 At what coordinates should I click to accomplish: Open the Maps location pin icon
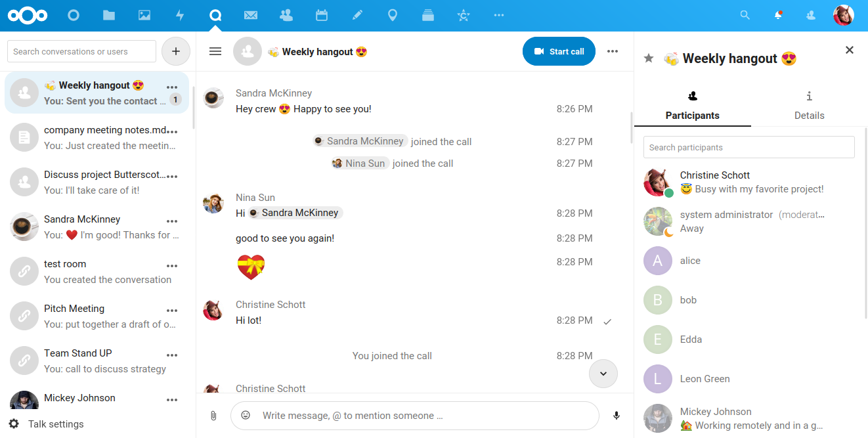393,15
